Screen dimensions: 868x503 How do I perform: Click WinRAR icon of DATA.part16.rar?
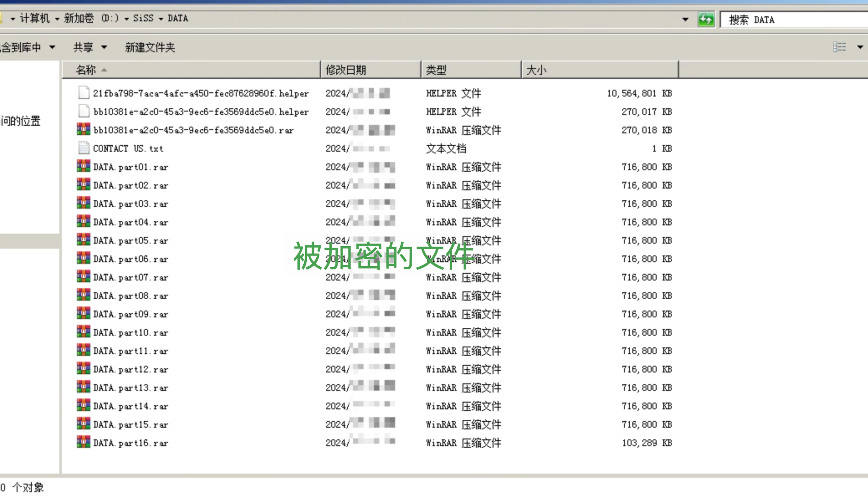83,442
